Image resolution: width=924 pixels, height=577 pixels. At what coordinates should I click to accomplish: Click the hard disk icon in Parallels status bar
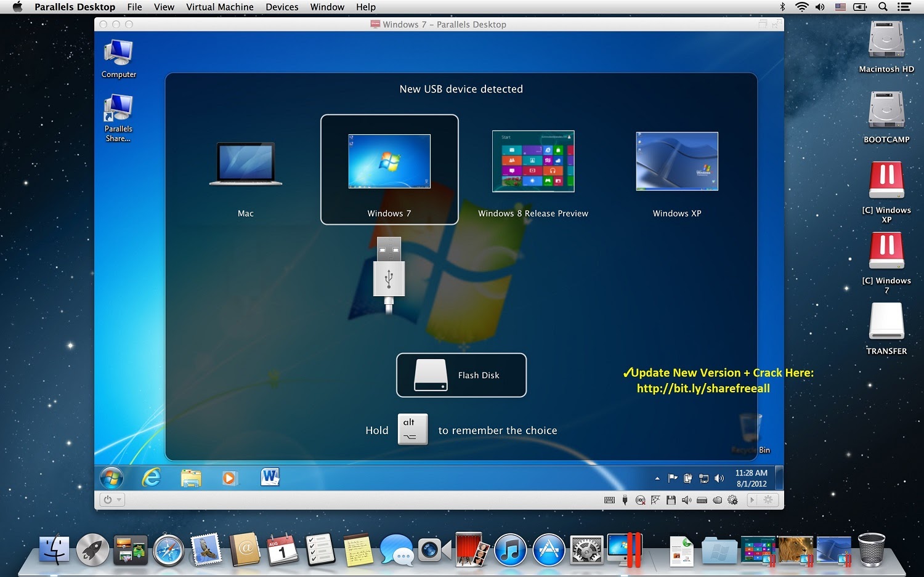pos(702,500)
